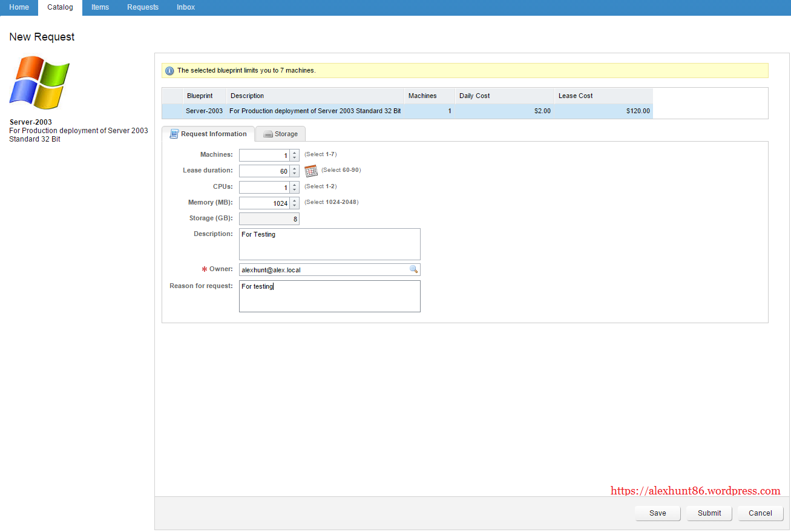Click the owner search magnifier icon

(x=414, y=269)
